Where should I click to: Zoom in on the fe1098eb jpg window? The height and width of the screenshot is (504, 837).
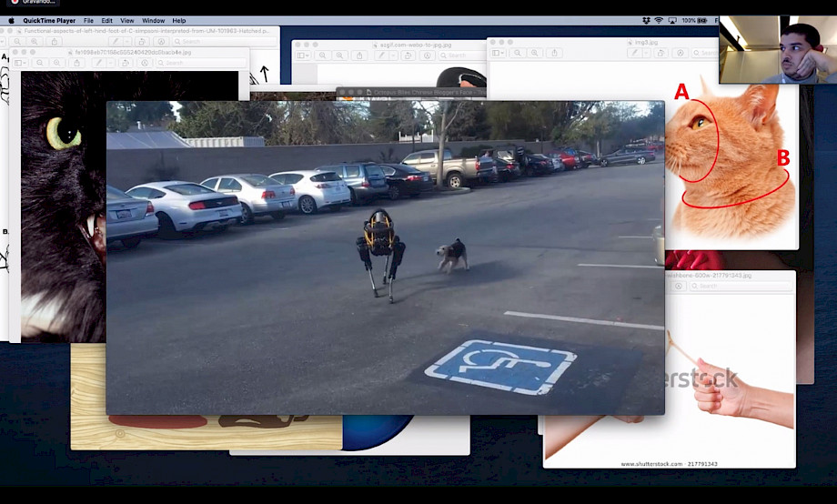[x=57, y=63]
